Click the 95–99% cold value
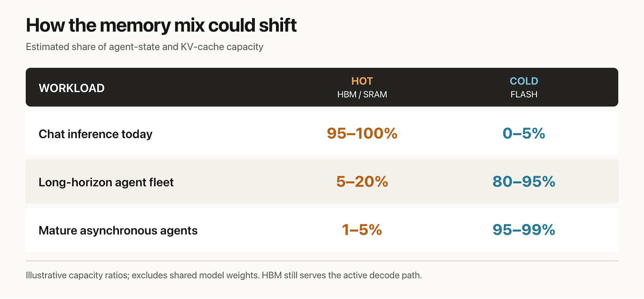 [x=524, y=230]
